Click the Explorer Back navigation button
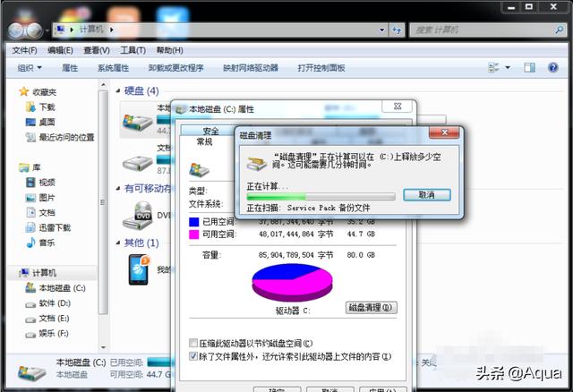The image size is (573, 392). 17,30
